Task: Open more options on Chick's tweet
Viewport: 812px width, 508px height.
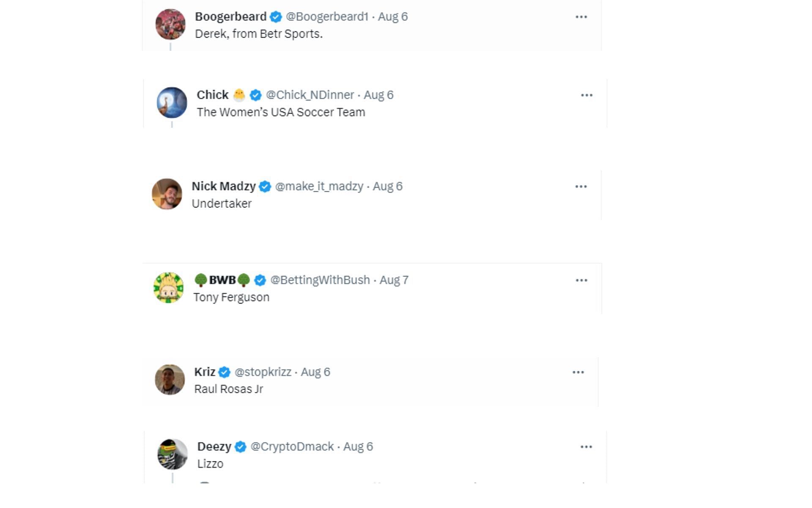Action: coord(586,95)
